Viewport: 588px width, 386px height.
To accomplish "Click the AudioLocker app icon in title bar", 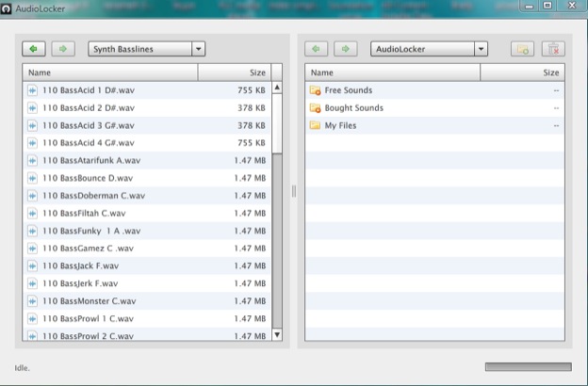I will 6,8.
